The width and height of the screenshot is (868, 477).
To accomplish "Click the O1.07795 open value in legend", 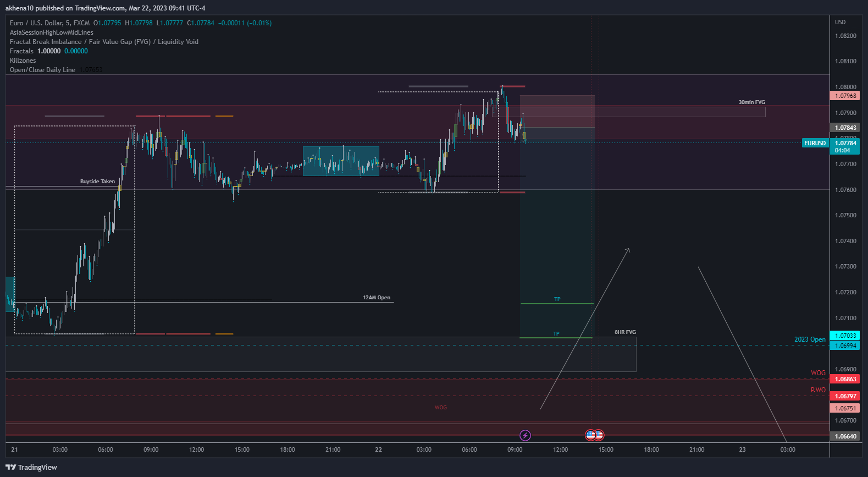I will [107, 23].
